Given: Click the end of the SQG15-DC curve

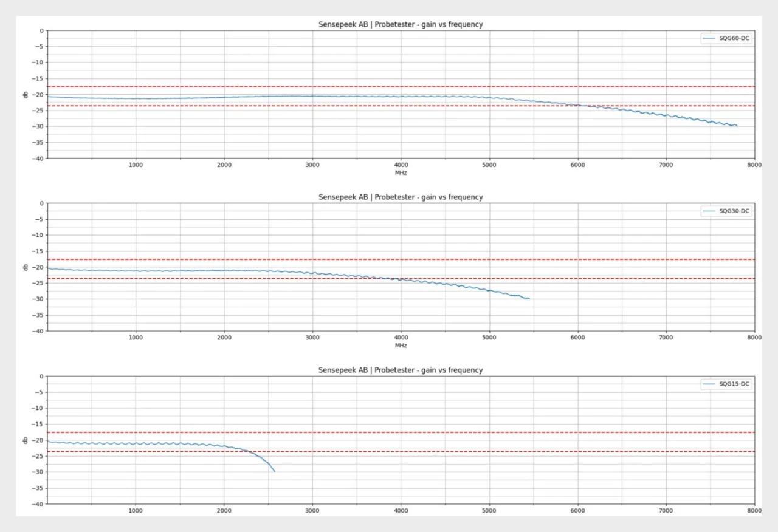Looking at the screenshot, I should 275,471.
